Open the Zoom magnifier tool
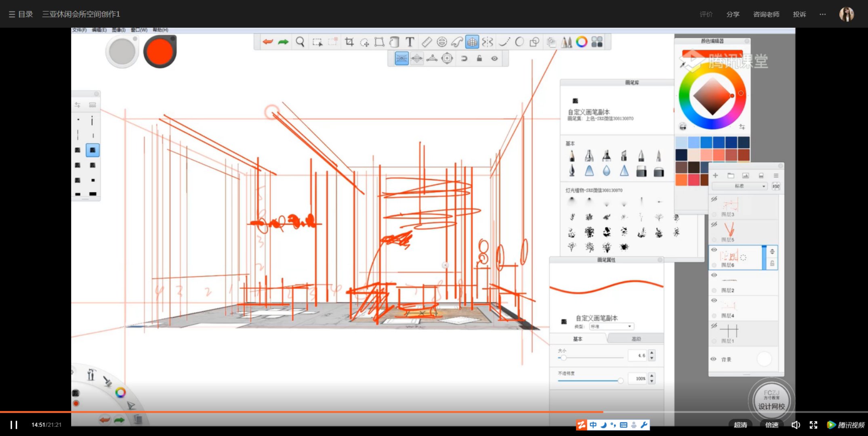 (x=300, y=42)
